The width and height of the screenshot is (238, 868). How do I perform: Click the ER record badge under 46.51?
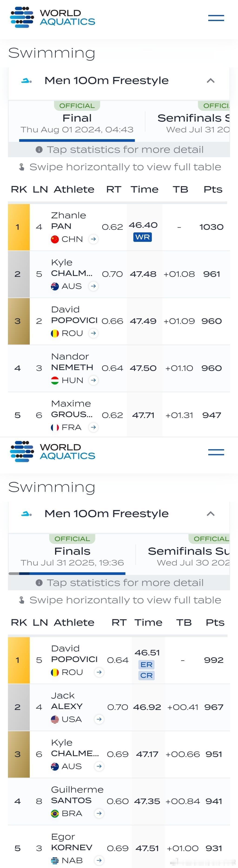146,664
